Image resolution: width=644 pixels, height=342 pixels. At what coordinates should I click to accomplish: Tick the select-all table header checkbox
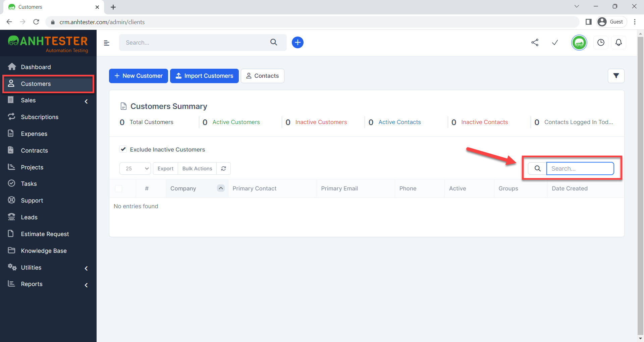(x=118, y=188)
